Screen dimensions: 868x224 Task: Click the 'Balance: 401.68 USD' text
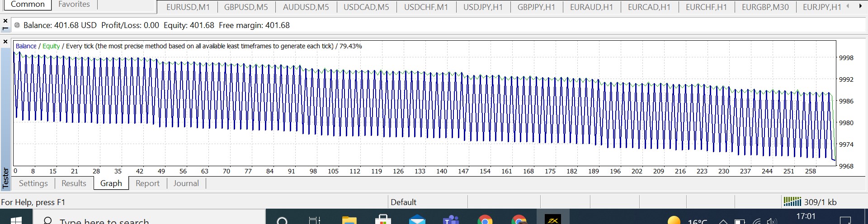click(x=60, y=25)
